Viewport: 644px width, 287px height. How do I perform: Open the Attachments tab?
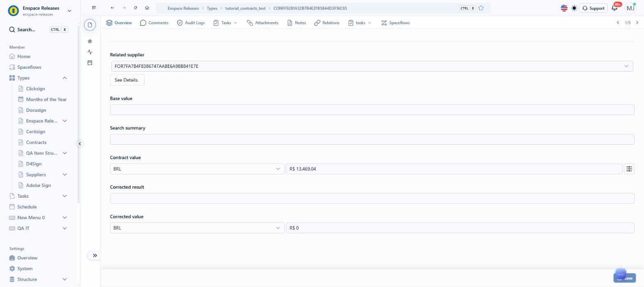tap(262, 23)
